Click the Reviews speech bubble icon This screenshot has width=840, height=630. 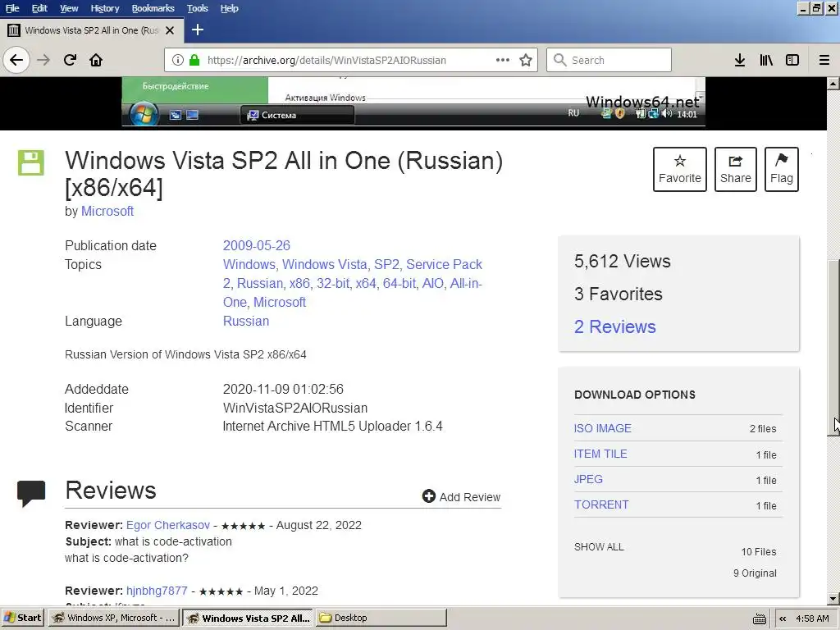click(31, 493)
